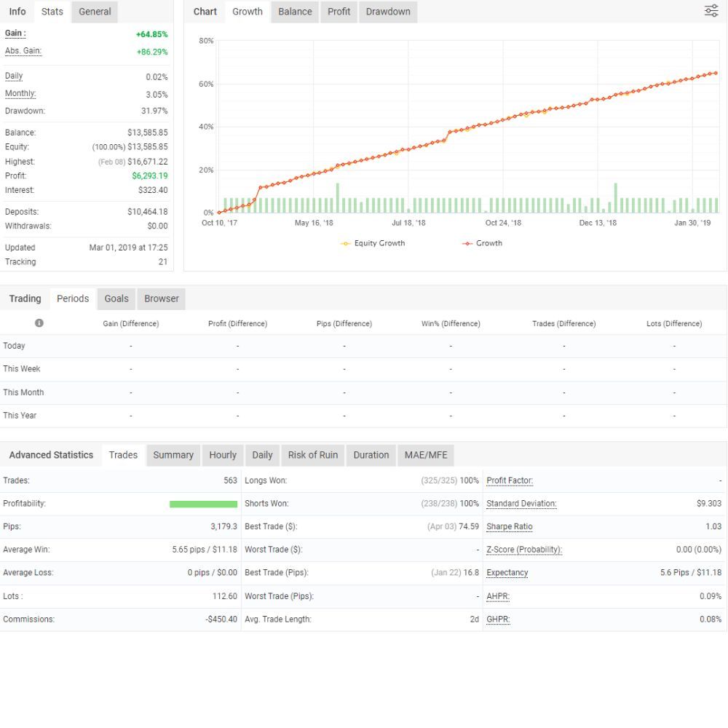The image size is (728, 728).
Task: Click the Interest value $323.40
Action: (153, 190)
